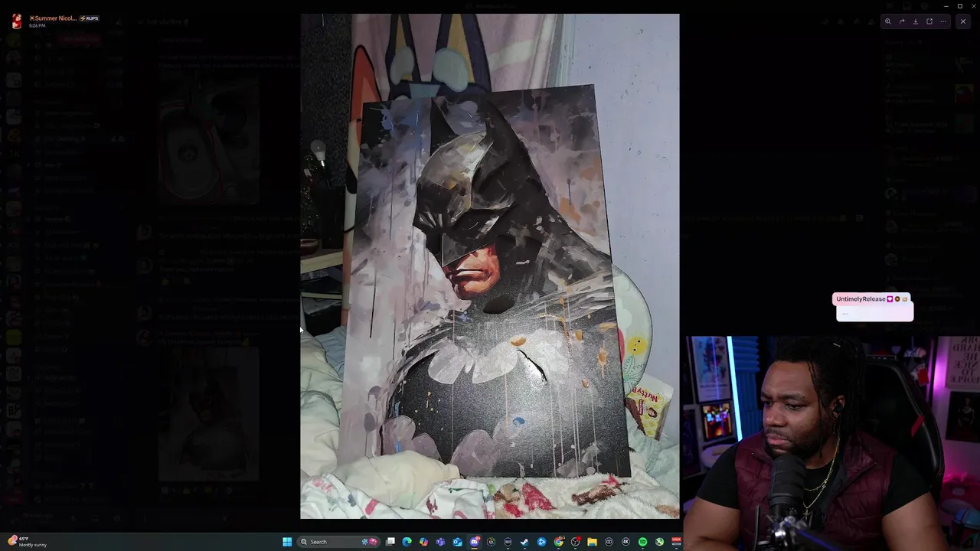The height and width of the screenshot is (551, 980).
Task: Click the taskbar Search box
Action: point(338,542)
